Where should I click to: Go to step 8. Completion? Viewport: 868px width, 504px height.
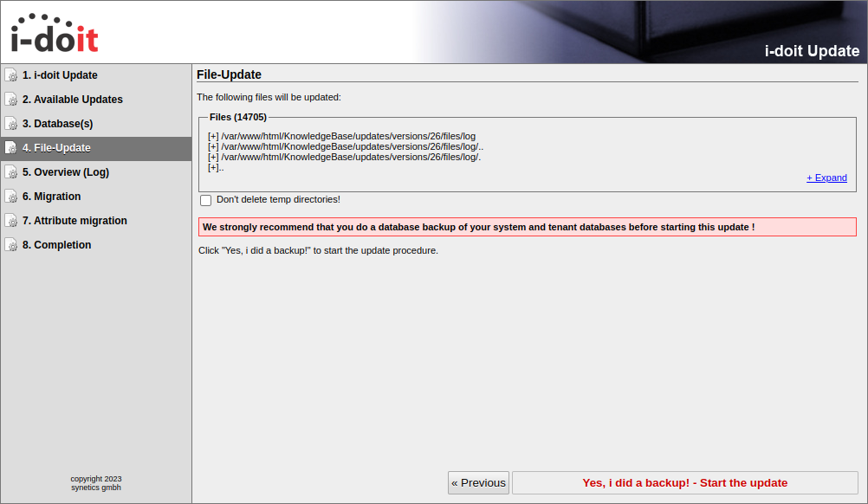56,245
